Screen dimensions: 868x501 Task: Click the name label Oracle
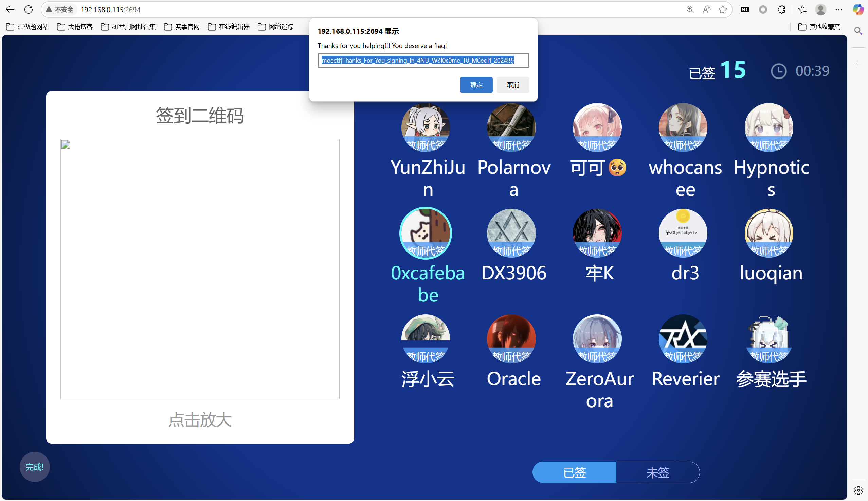(513, 379)
